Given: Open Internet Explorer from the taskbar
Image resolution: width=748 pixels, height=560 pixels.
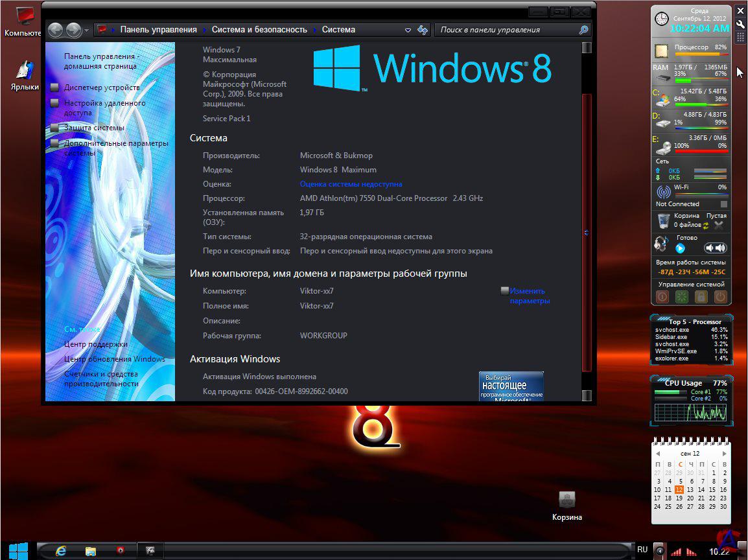Looking at the screenshot, I should coord(62,550).
